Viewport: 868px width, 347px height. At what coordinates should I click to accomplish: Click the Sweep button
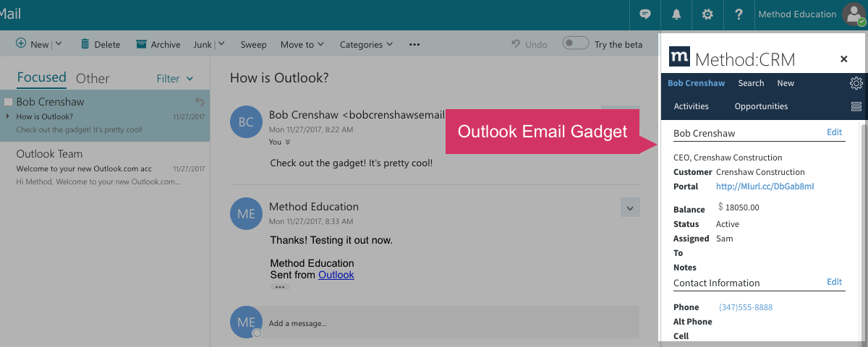pos(254,44)
